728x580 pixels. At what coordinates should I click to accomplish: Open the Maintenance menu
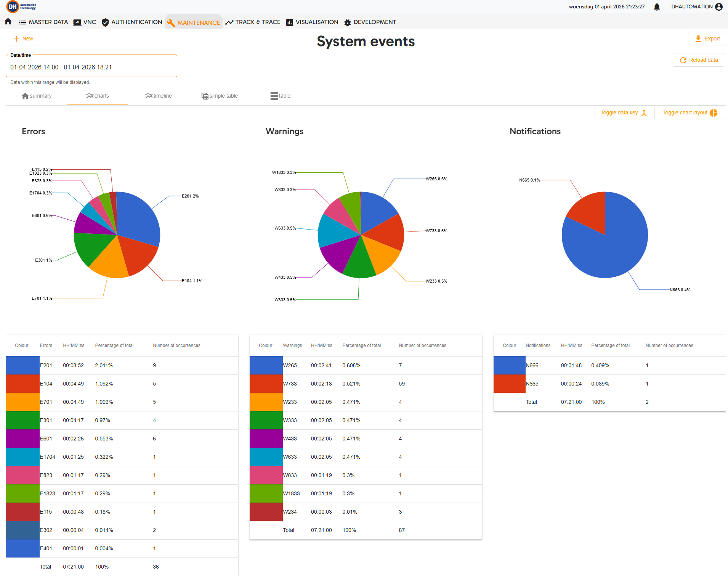click(x=194, y=22)
